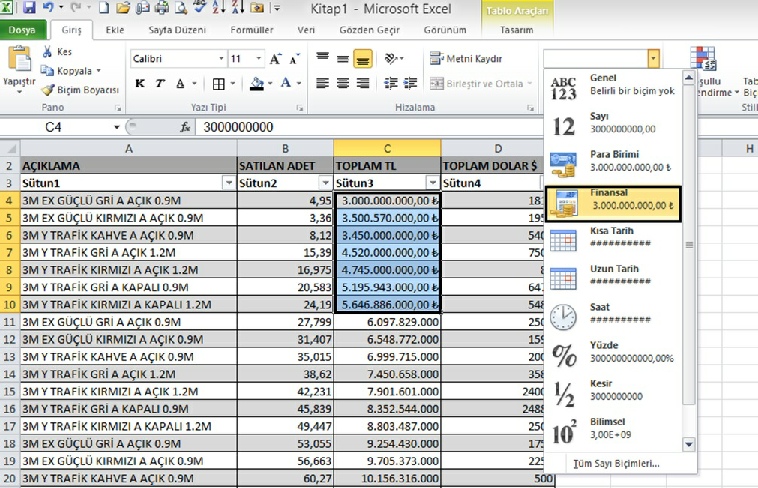Choose the Para Birimi currency format
Screen dimensions: 758x488
click(613, 164)
